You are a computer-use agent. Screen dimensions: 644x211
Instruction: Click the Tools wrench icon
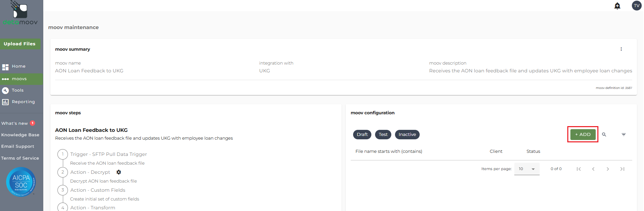[x=5, y=90]
